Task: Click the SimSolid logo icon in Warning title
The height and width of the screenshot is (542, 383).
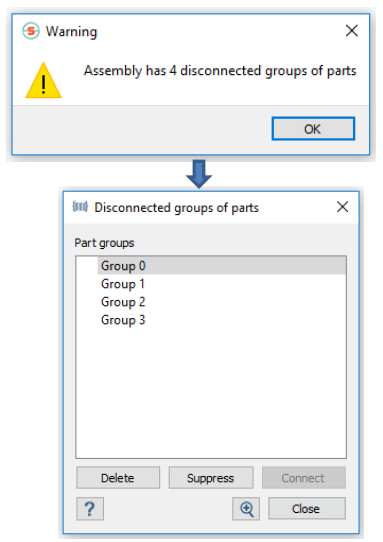Action: coord(31,31)
